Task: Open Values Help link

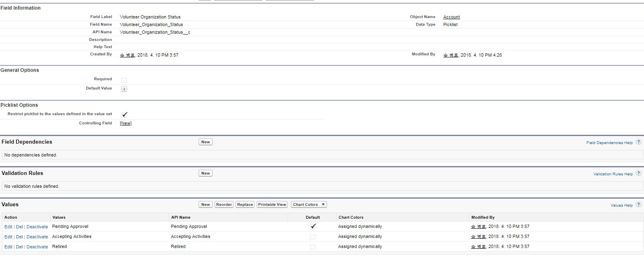Action: click(622, 205)
